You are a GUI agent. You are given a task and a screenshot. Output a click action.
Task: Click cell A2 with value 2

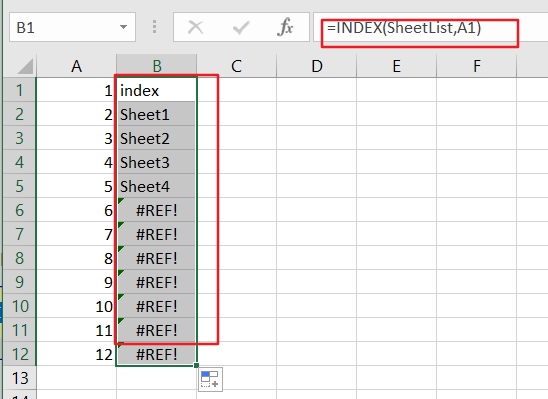[x=76, y=114]
